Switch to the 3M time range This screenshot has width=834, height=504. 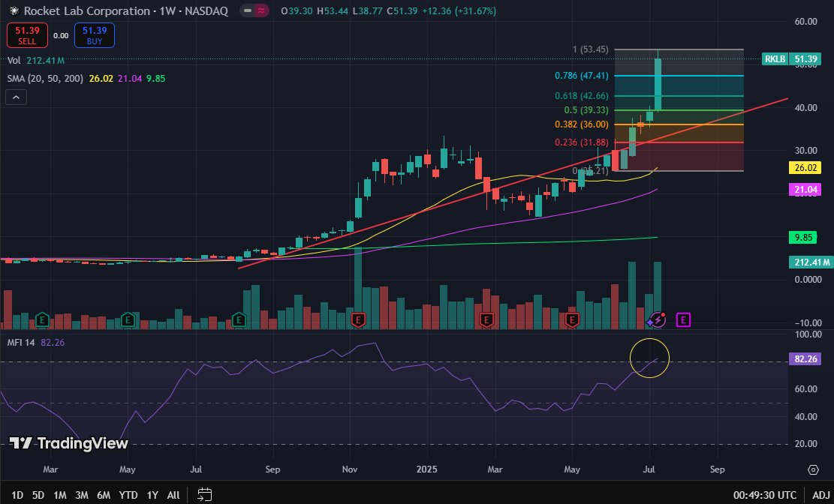tap(81, 495)
